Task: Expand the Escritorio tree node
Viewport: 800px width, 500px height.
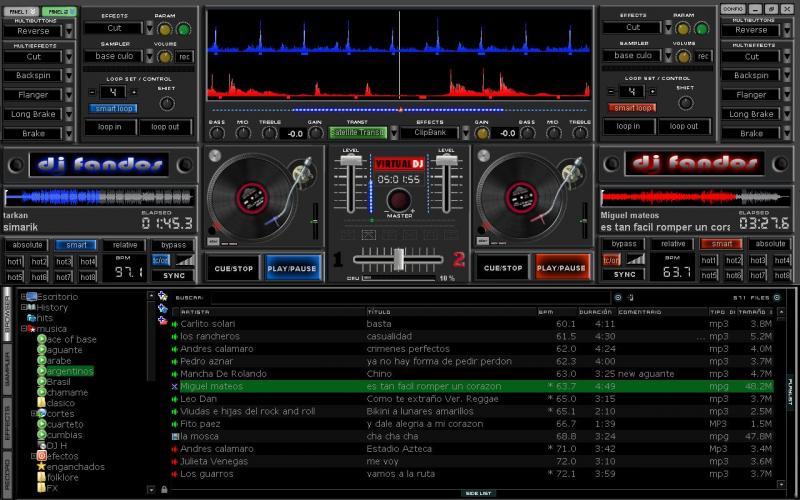Action: 23,296
